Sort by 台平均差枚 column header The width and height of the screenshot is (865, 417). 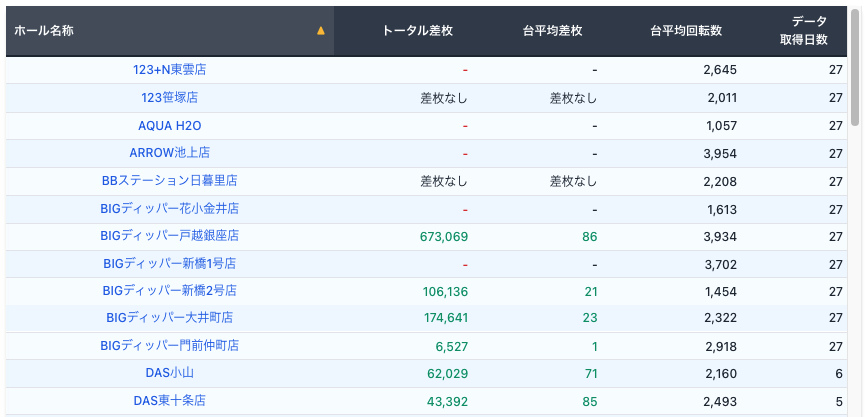[x=552, y=31]
